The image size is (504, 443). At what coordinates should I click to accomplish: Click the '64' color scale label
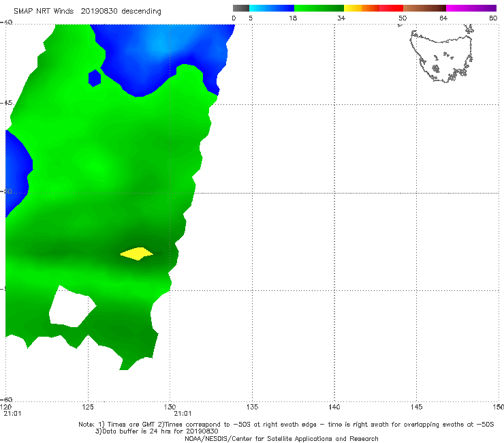443,18
